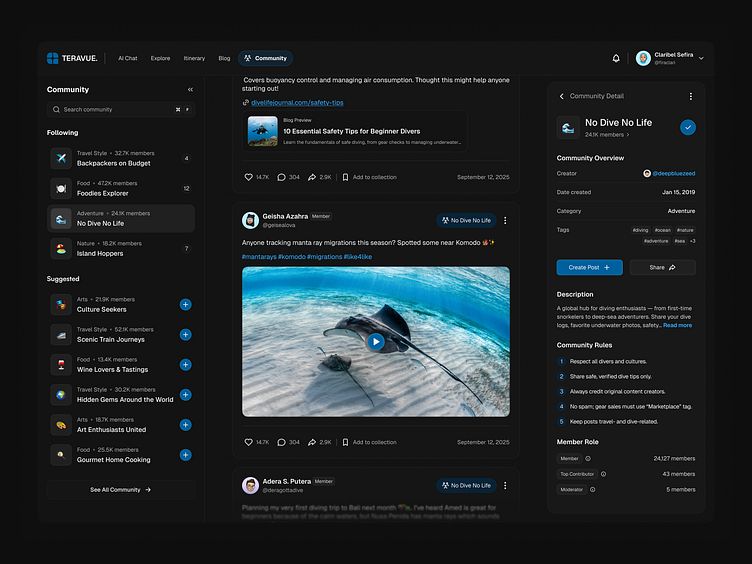
Task: Open creator @deepbluezeed profile
Action: [x=669, y=173]
